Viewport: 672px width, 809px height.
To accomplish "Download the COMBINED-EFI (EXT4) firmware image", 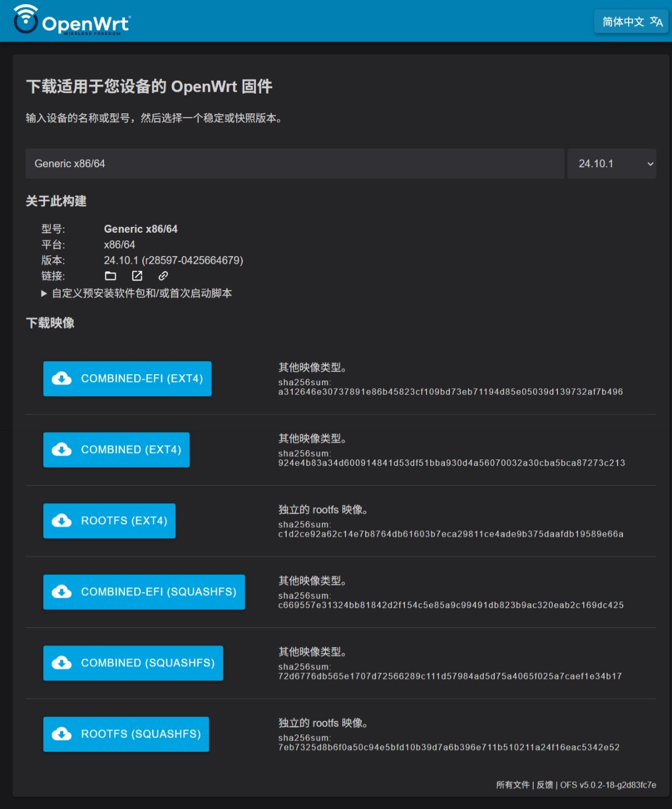I will pyautogui.click(x=127, y=379).
